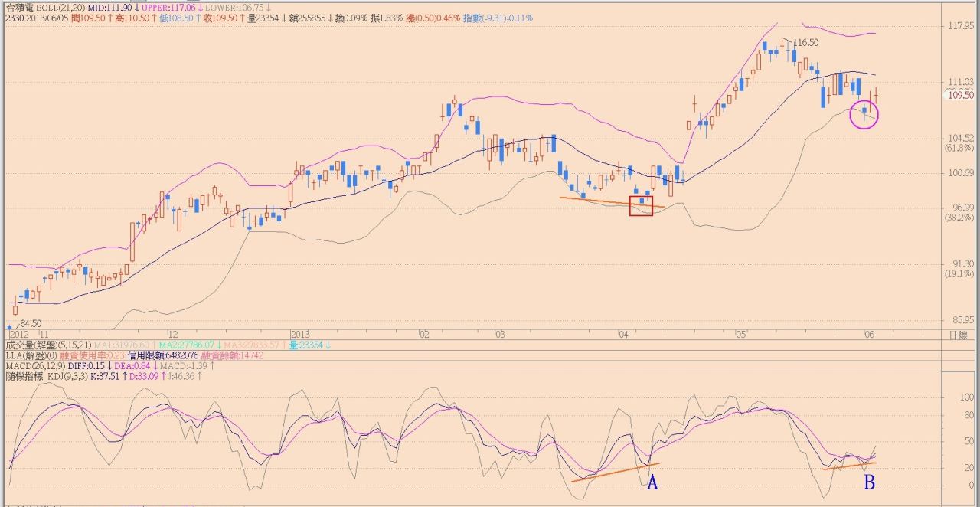Click the red square annotation on chart
The image size is (980, 507).
(x=641, y=205)
